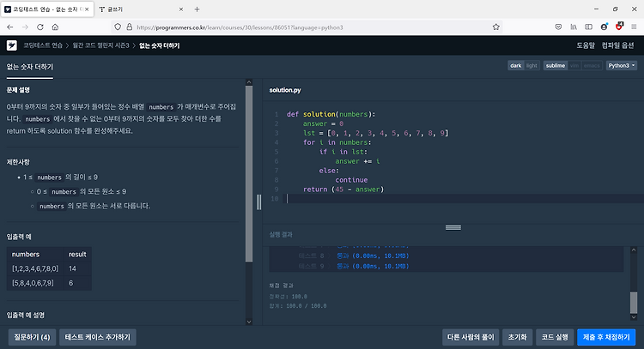Click 테스트 케이스 추가하기 button
644x349 pixels.
click(97, 337)
